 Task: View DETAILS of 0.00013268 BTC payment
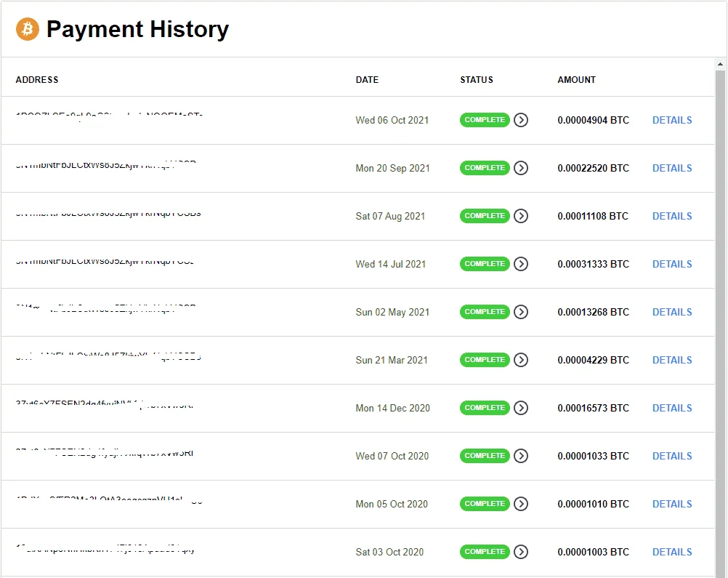(x=672, y=312)
